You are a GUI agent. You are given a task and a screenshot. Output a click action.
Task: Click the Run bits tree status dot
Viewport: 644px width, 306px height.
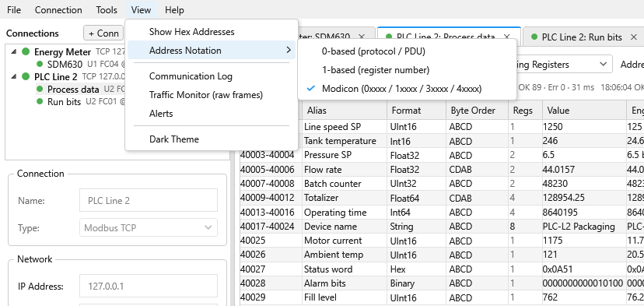(x=40, y=101)
